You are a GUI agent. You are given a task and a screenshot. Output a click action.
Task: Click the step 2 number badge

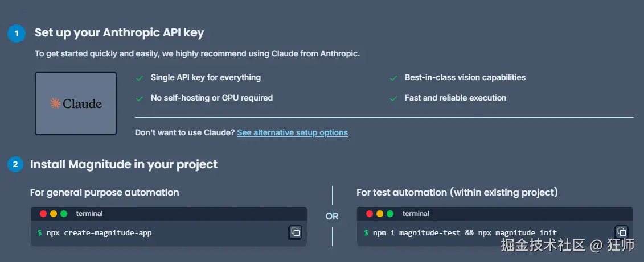tap(16, 165)
